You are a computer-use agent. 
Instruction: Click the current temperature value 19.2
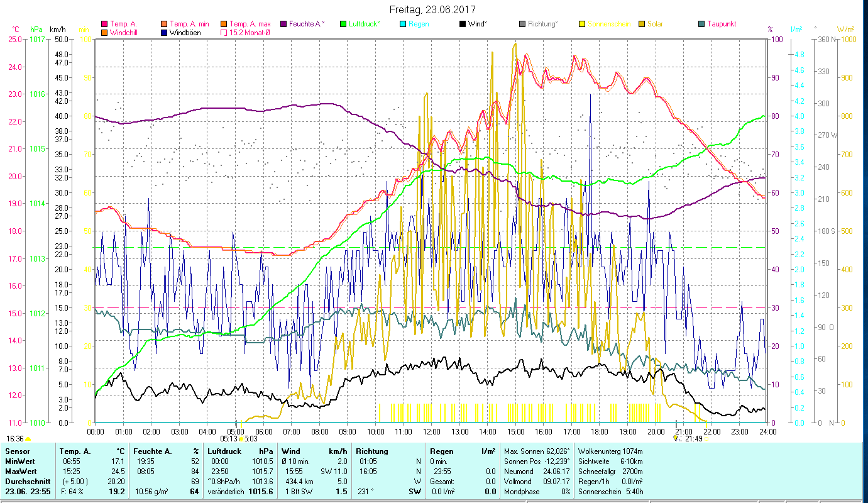(x=118, y=492)
